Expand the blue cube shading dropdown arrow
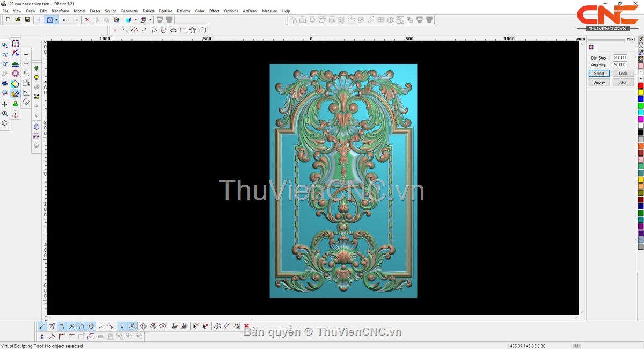This screenshot has width=644, height=349. 135,20
